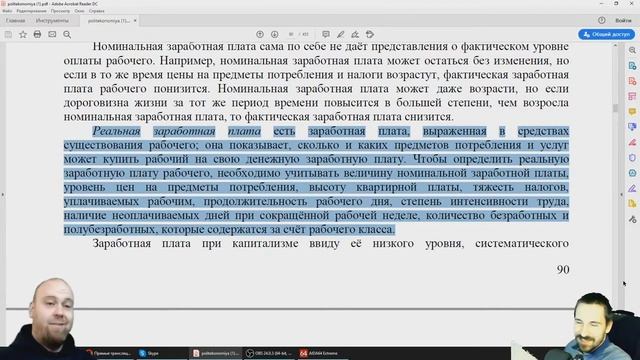
Task: Click the save file icon in toolbar
Action: [8, 35]
